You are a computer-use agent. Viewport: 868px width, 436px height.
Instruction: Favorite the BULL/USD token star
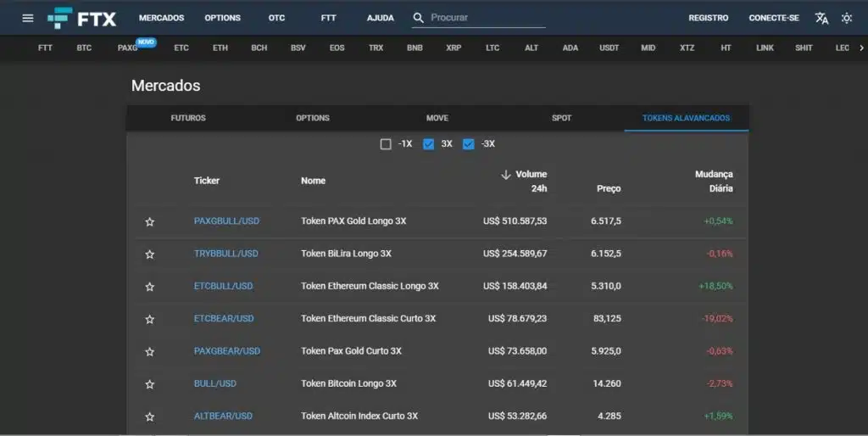pyautogui.click(x=149, y=384)
